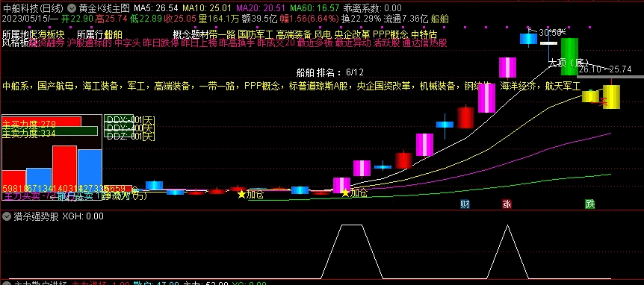Click the 国防军工 concept tag

[x=256, y=34]
